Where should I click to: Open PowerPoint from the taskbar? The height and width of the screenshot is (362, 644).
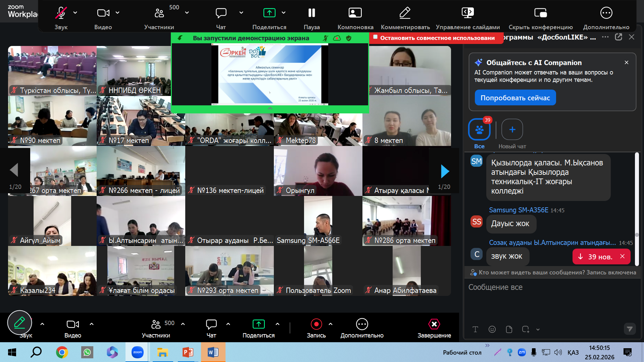[188, 352]
